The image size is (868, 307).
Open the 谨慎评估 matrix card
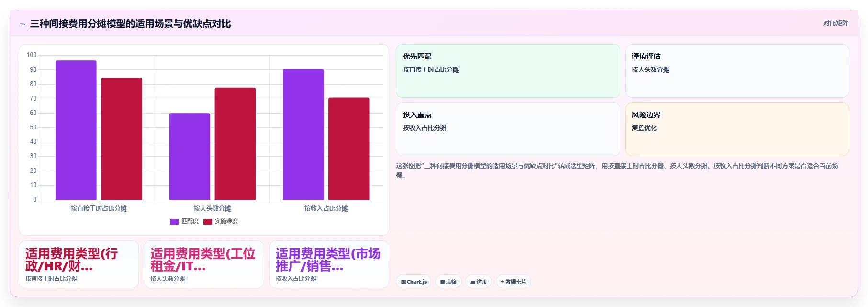[737, 71]
